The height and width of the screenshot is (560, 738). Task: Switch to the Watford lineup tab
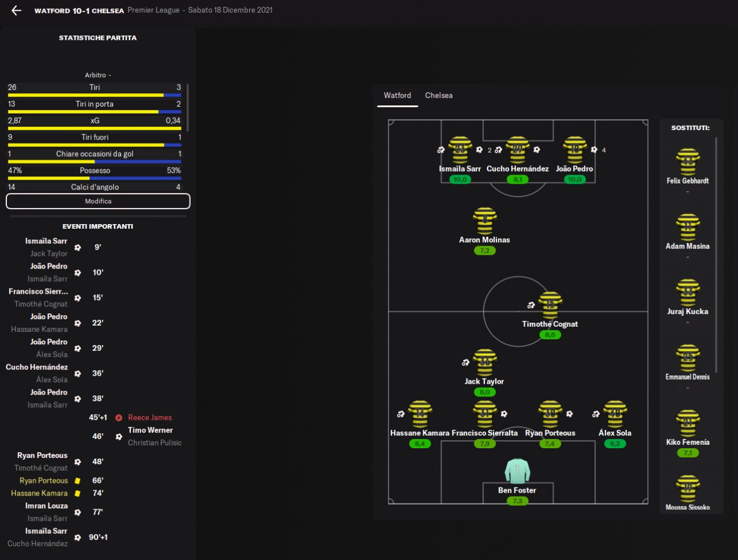[x=398, y=96]
